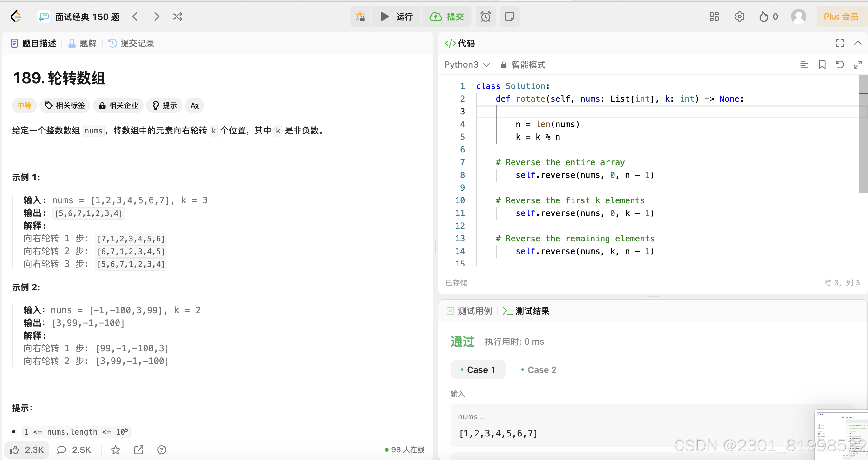868x460 pixels.
Task: Collapse the code panel with chevron up
Action: pyautogui.click(x=858, y=43)
